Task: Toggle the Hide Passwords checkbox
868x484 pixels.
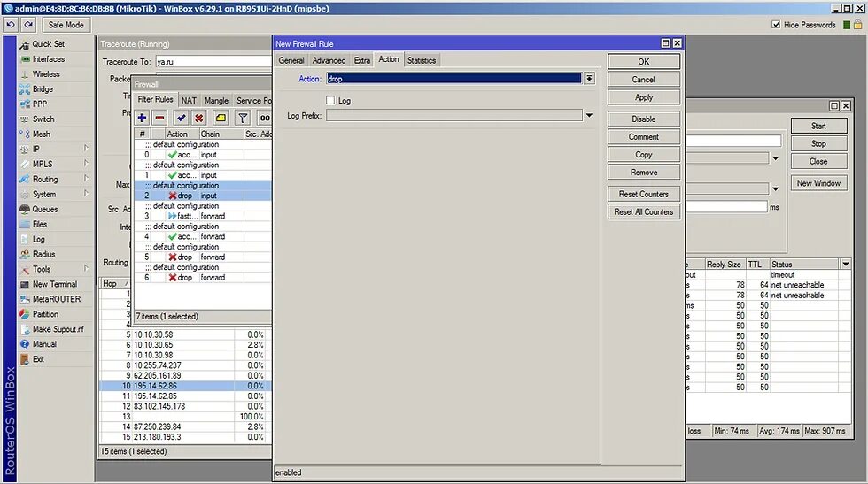Action: 776,25
